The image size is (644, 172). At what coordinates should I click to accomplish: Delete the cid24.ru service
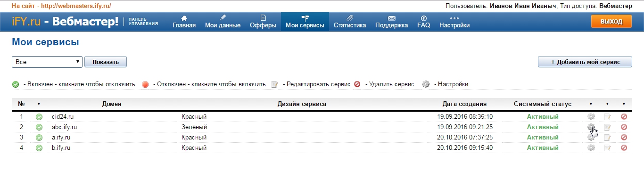[624, 116]
